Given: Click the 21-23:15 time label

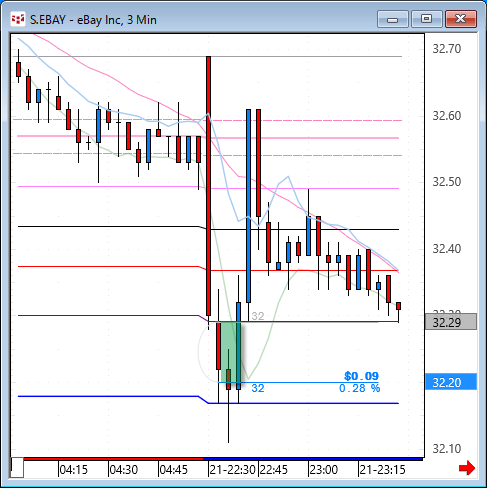Looking at the screenshot, I should pos(382,470).
